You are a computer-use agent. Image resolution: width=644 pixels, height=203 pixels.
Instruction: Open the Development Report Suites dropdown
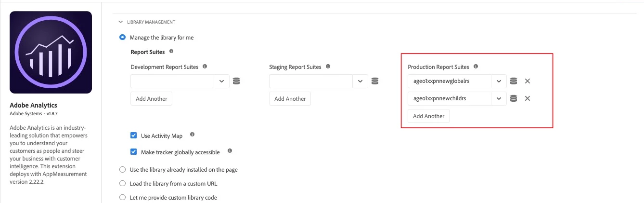tap(221, 81)
